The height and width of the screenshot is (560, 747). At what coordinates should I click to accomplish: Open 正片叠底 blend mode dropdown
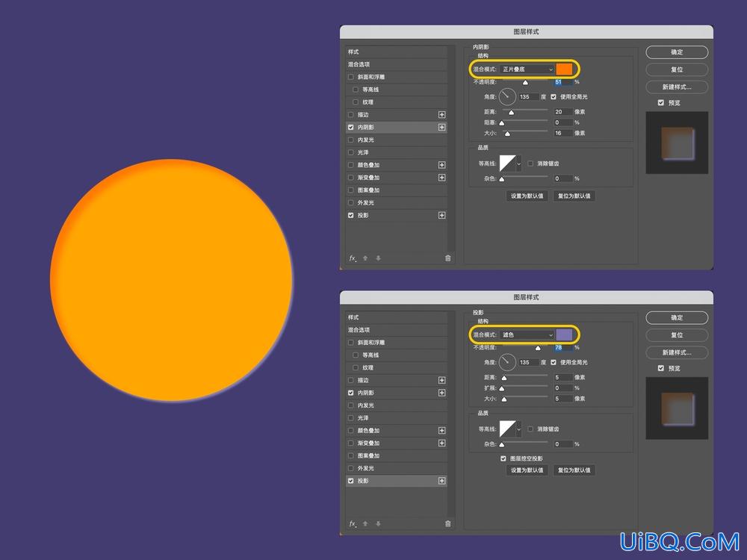pyautogui.click(x=527, y=69)
